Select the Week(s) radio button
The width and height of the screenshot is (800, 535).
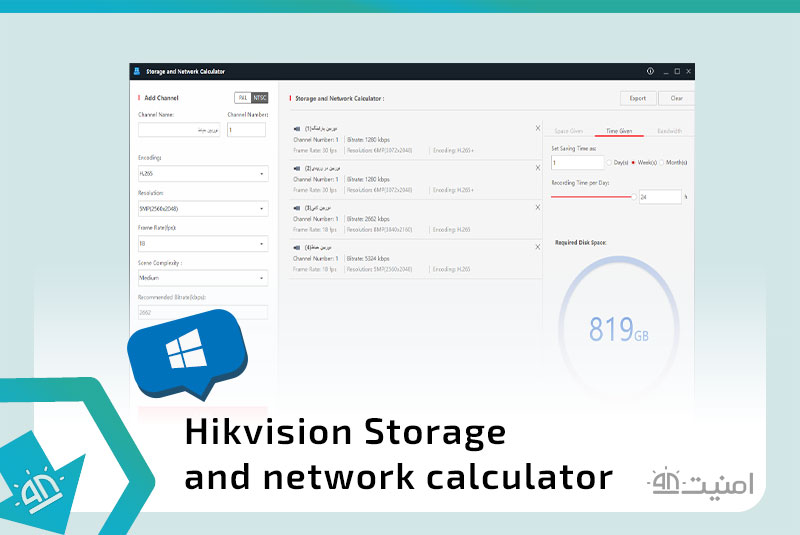coord(633,163)
